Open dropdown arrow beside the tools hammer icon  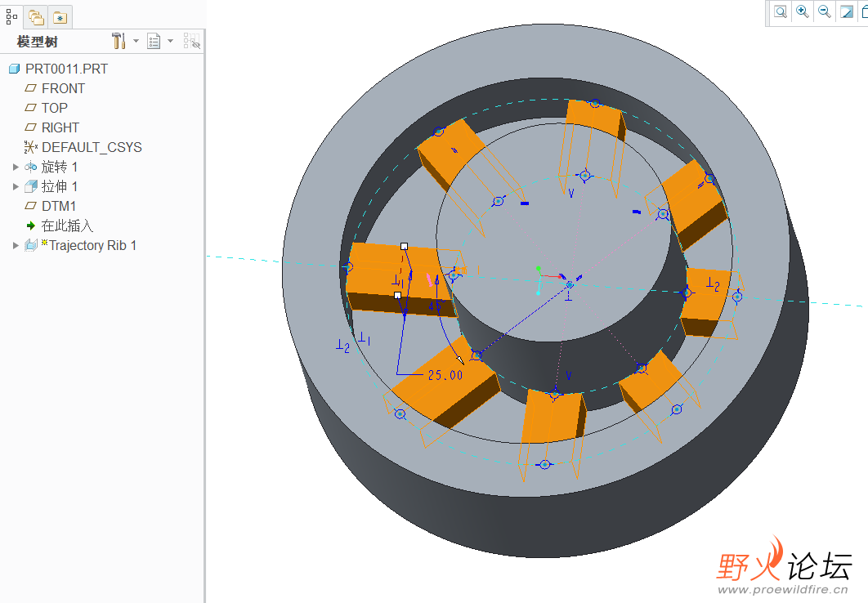pos(136,41)
